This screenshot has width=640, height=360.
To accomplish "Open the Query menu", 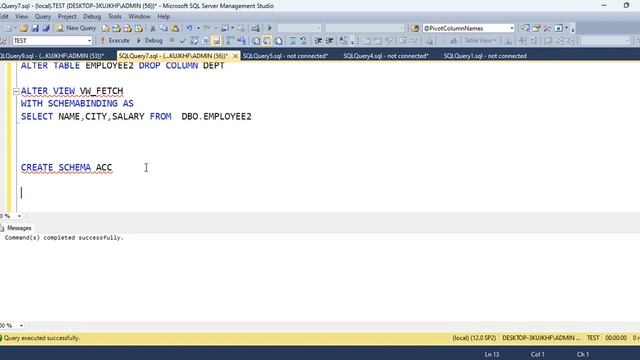I will (43, 16).
